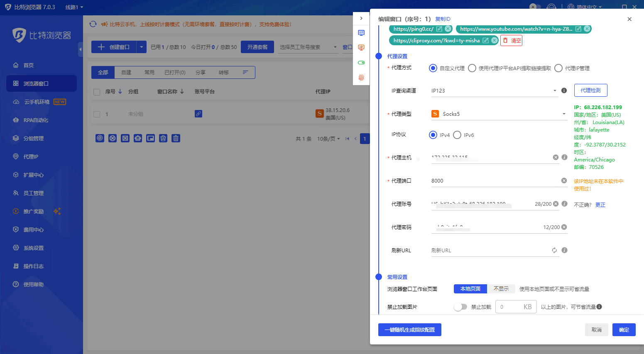Image resolution: width=644 pixels, height=354 pixels.
Task: Clear the 代理密码 field value
Action: click(564, 227)
